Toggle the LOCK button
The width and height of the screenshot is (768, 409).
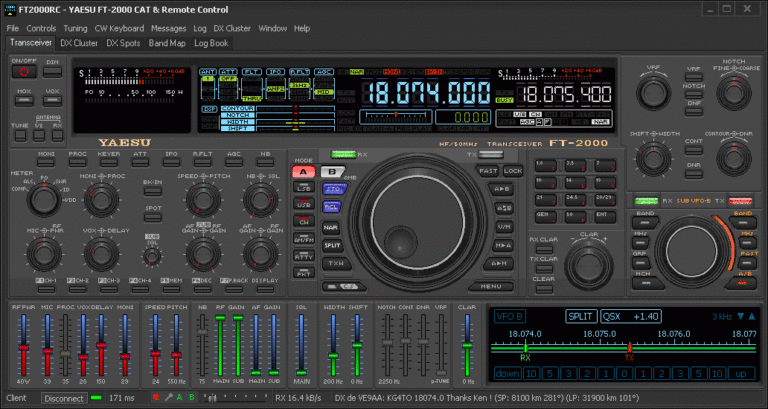pyautogui.click(x=513, y=171)
